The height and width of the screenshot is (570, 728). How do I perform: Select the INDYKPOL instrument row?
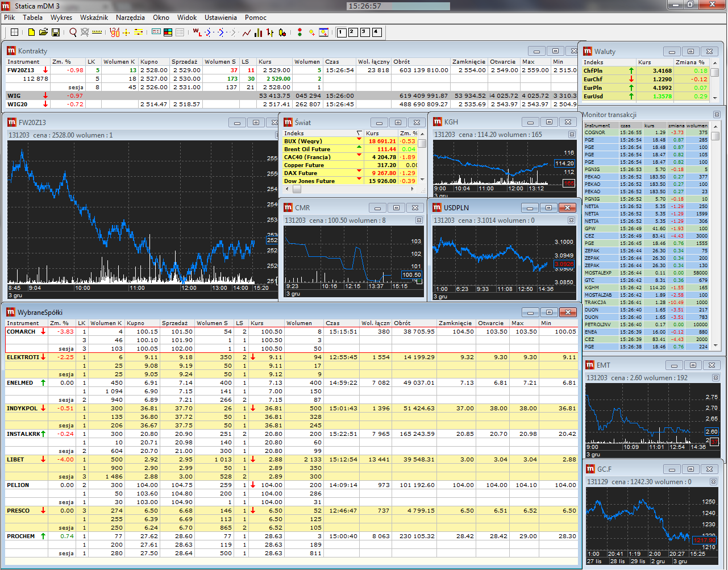(x=292, y=408)
